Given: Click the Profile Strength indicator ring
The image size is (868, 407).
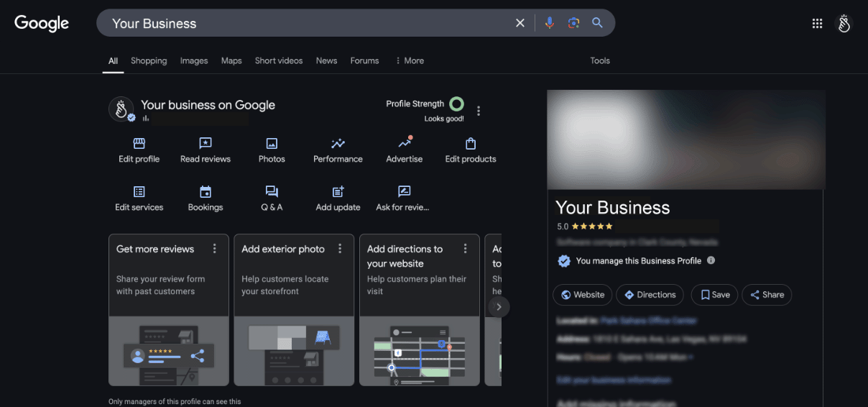Looking at the screenshot, I should (456, 104).
